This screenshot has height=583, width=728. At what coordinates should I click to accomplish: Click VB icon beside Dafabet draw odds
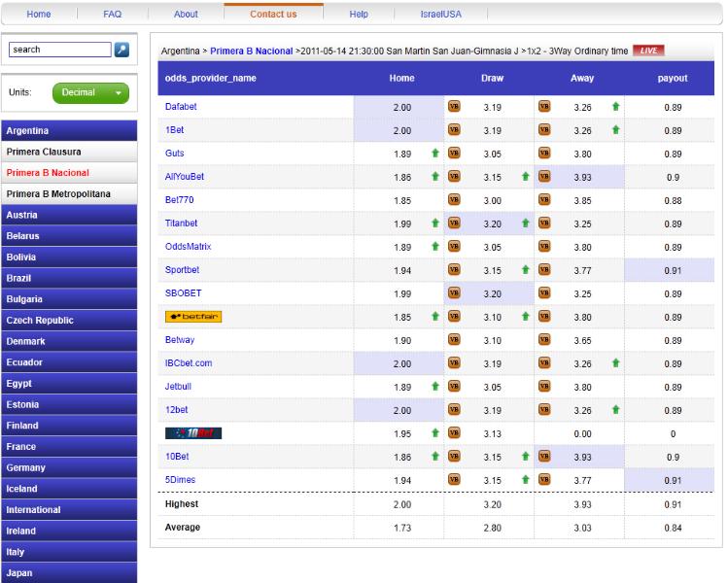point(454,107)
